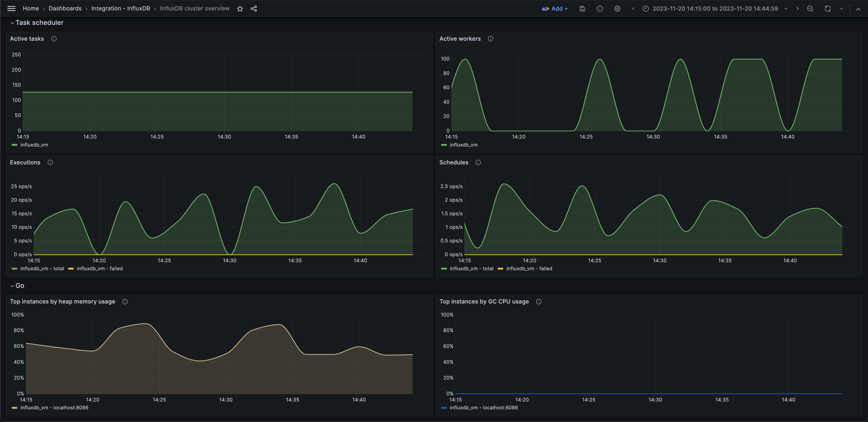Refresh the dashboard data
Screen dimensions: 868x422
(827, 8)
